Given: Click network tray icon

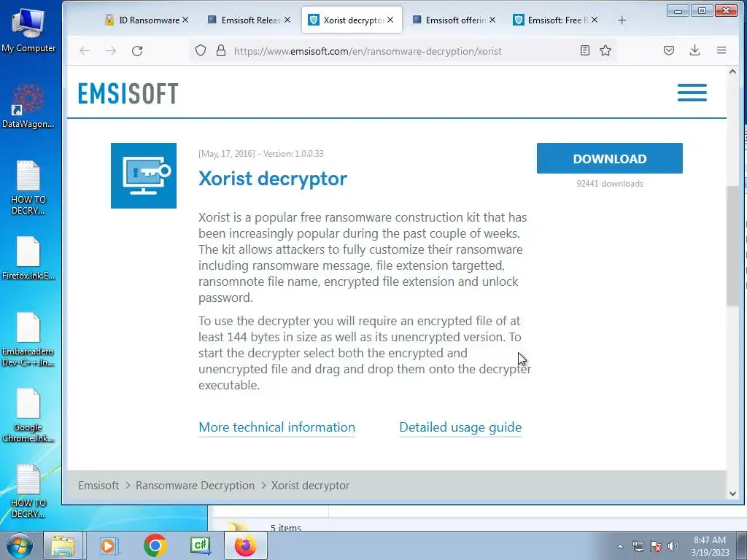Looking at the screenshot, I should (638, 546).
